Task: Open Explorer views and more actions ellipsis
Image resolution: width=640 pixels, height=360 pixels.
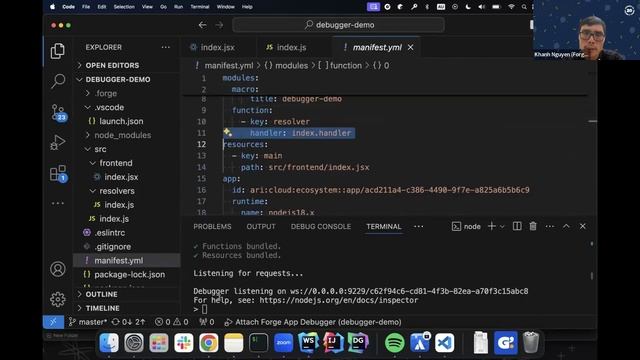Action: coord(165,47)
